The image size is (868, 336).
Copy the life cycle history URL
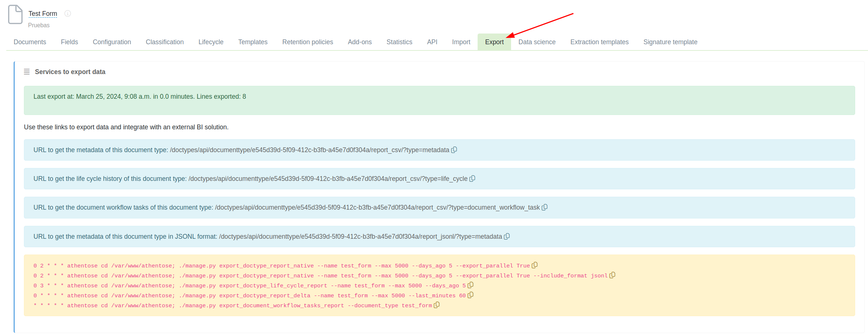tap(472, 179)
